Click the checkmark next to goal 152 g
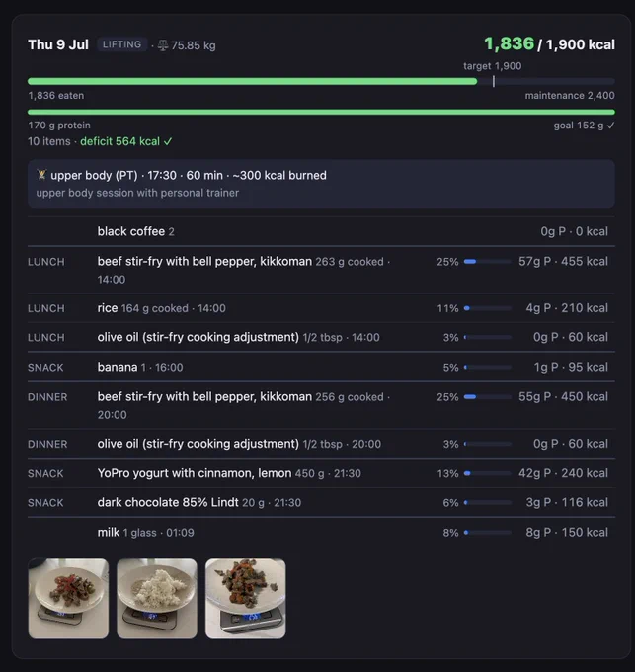This screenshot has height=672, width=635. coord(610,126)
